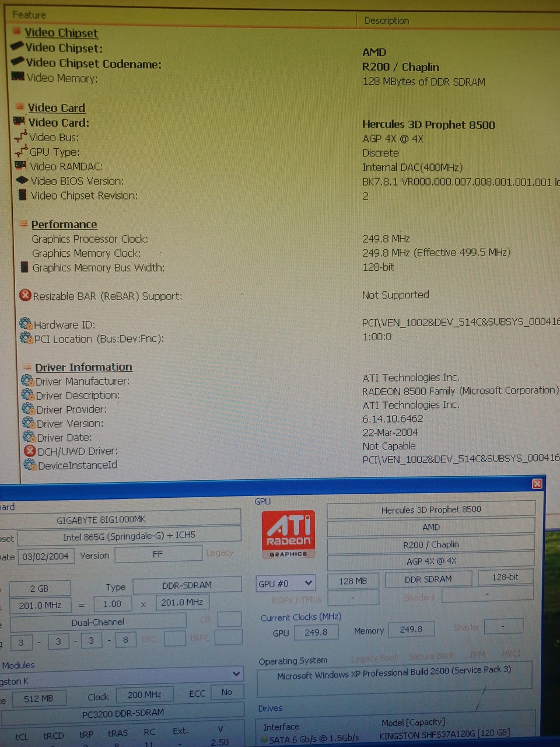This screenshot has height=747, width=560.
Task: Click the Internal DAC(400MHz) value
Action: (412, 167)
